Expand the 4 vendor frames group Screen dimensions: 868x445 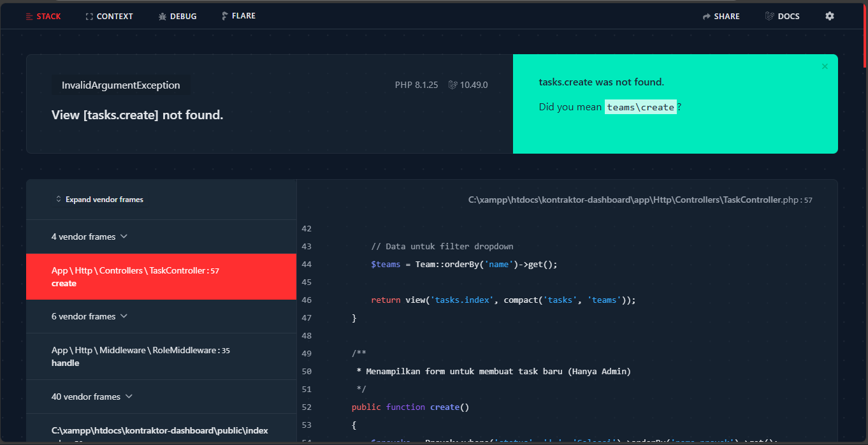pos(89,237)
